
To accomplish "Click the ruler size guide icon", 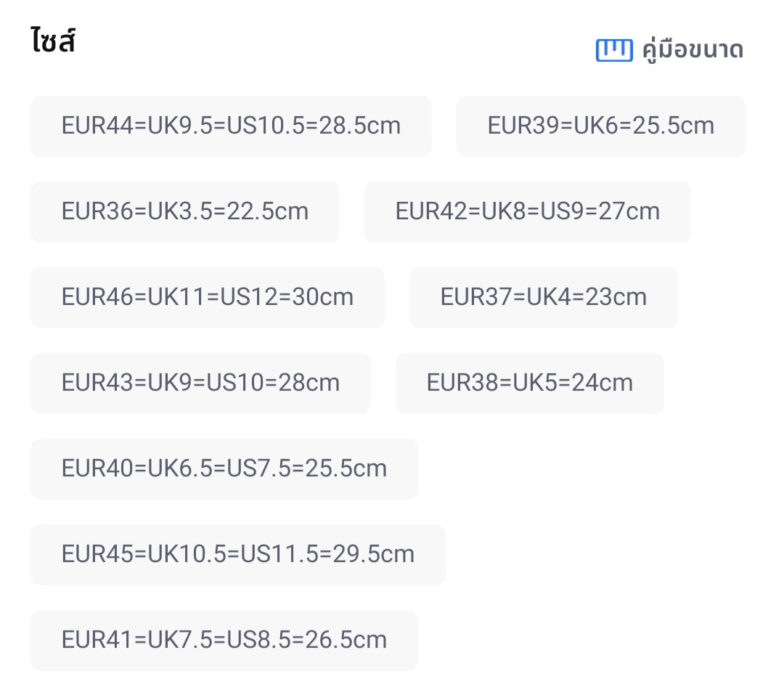I will coord(614,50).
